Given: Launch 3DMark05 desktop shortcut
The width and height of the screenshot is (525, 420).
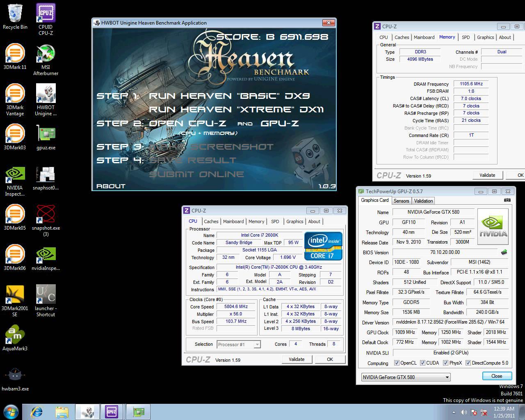Looking at the screenshot, I should (15, 217).
